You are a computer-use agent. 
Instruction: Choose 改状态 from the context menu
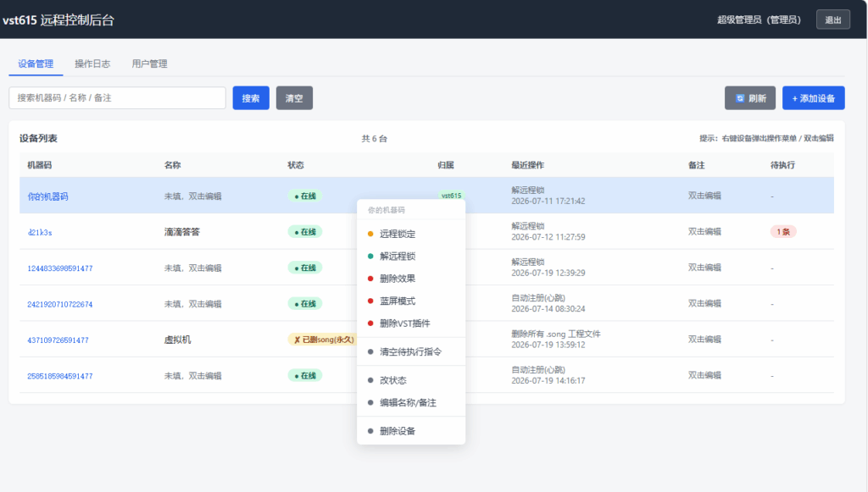411,380
